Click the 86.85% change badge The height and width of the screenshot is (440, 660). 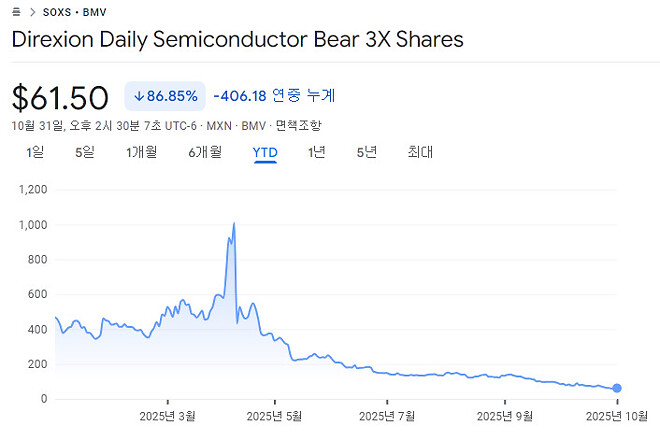[164, 96]
